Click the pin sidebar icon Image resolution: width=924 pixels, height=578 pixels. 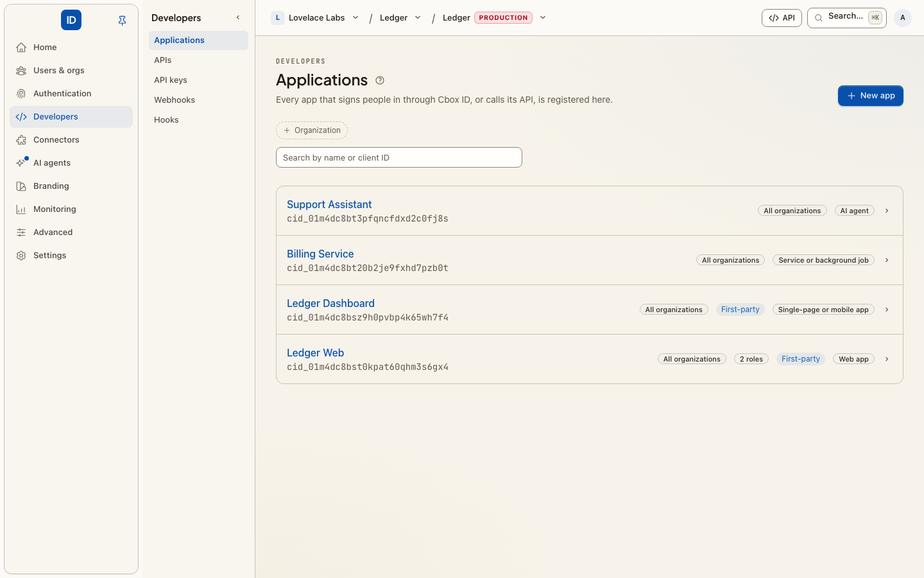(122, 21)
